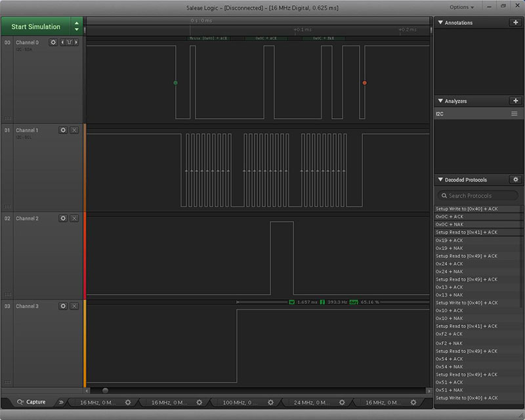Jump to next edge on Channel 0
Screen dimensions: 525x420
tap(76, 43)
